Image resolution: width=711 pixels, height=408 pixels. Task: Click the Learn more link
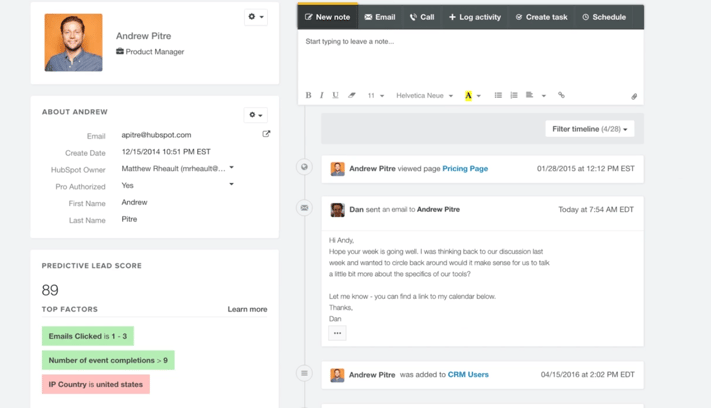click(247, 309)
